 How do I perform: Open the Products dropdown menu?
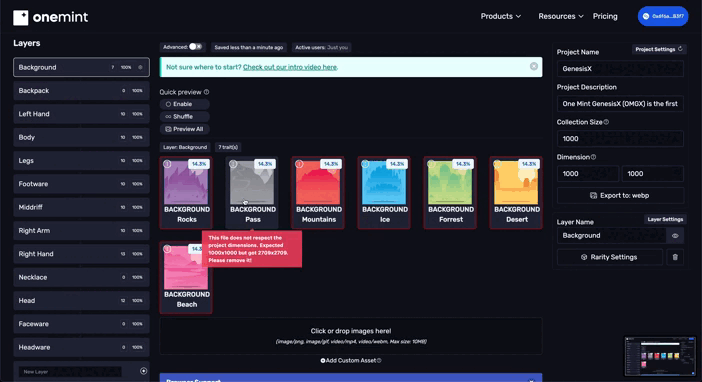pos(501,16)
